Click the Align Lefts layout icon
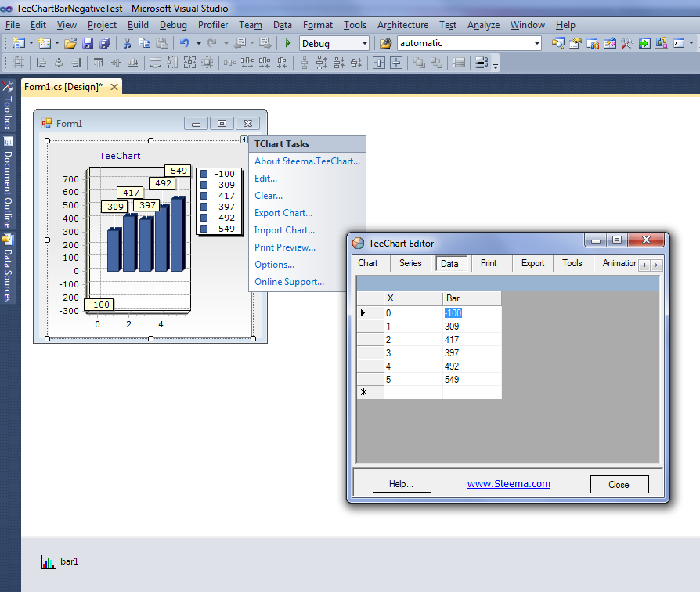The image size is (700, 592). coord(41,63)
